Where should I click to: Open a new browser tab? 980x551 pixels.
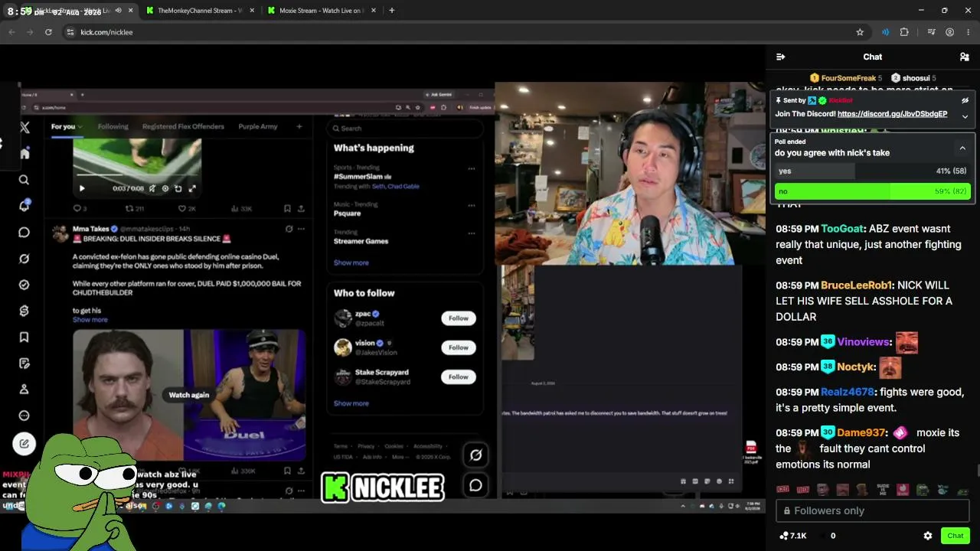(391, 11)
